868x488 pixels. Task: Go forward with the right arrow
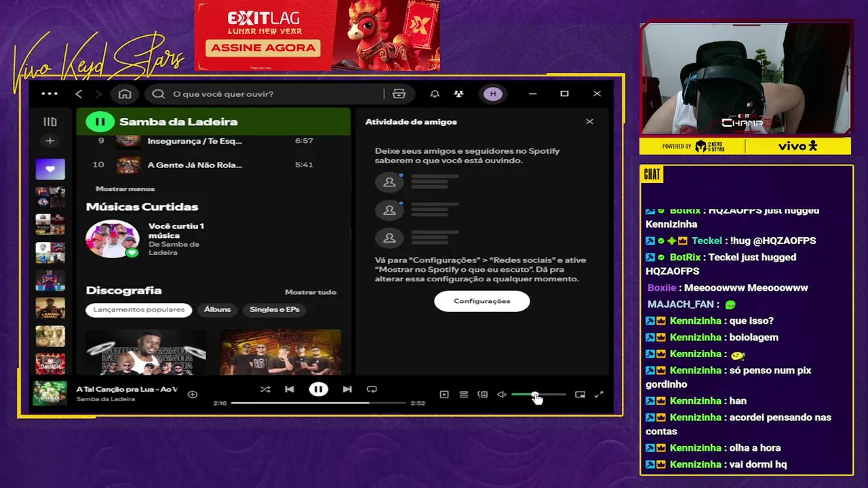pyautogui.click(x=98, y=94)
